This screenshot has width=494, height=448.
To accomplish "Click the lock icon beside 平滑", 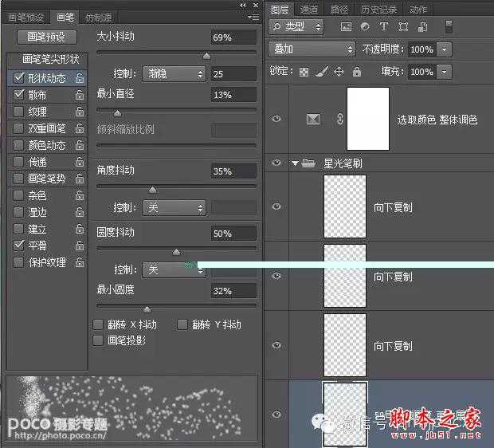I will 80,246.
